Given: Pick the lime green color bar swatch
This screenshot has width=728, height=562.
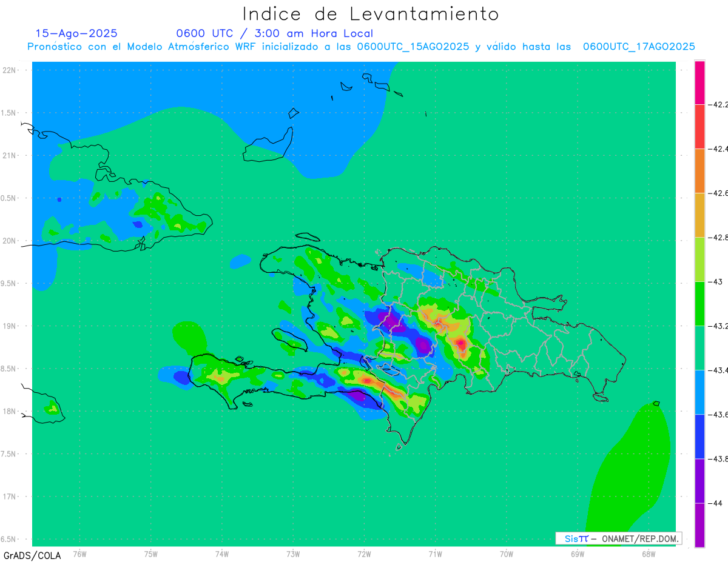Looking at the screenshot, I should click(x=699, y=259).
